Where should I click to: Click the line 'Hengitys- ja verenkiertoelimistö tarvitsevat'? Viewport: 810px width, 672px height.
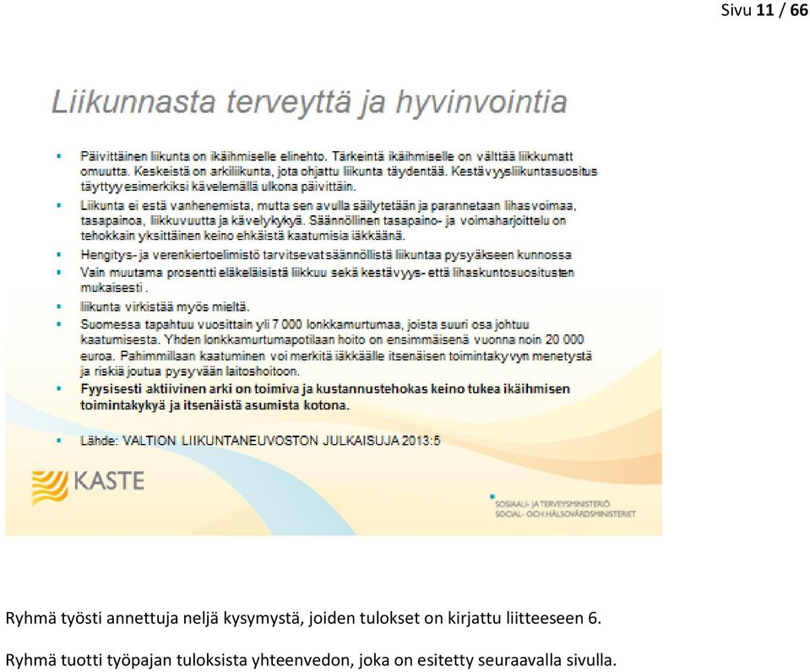(326, 255)
